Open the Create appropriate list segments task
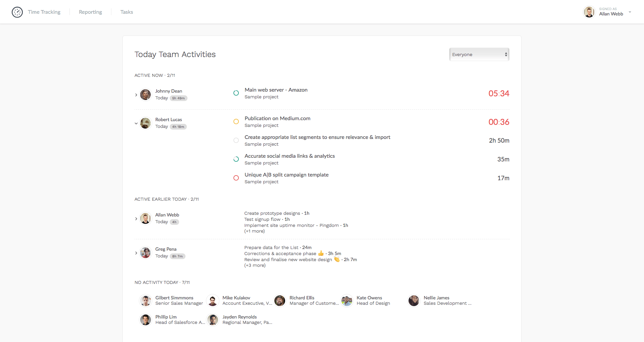 pyautogui.click(x=317, y=137)
